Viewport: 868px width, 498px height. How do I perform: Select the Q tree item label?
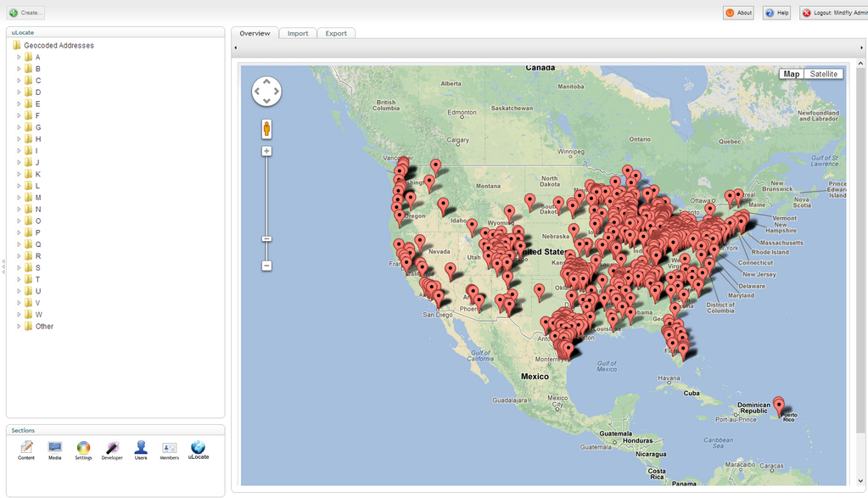point(38,244)
